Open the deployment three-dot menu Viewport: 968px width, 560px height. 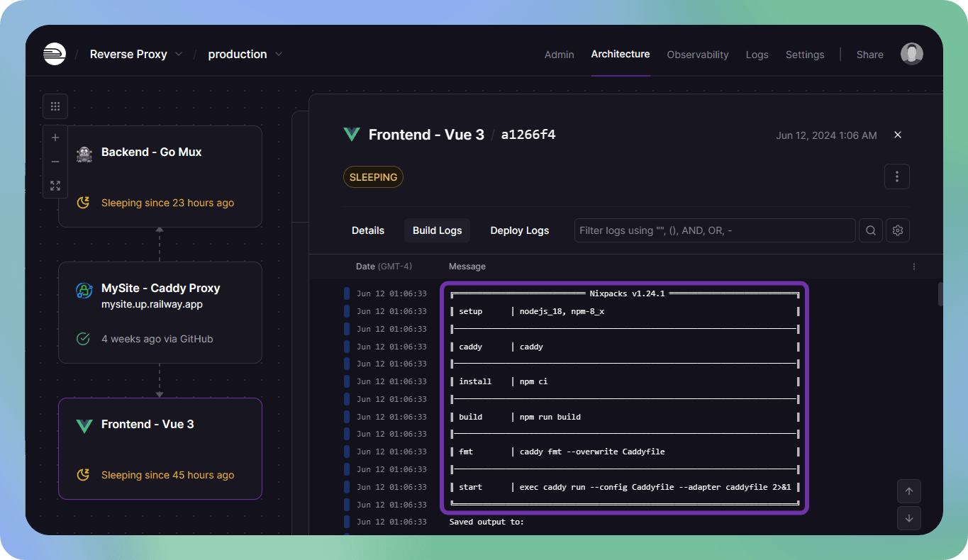click(897, 177)
